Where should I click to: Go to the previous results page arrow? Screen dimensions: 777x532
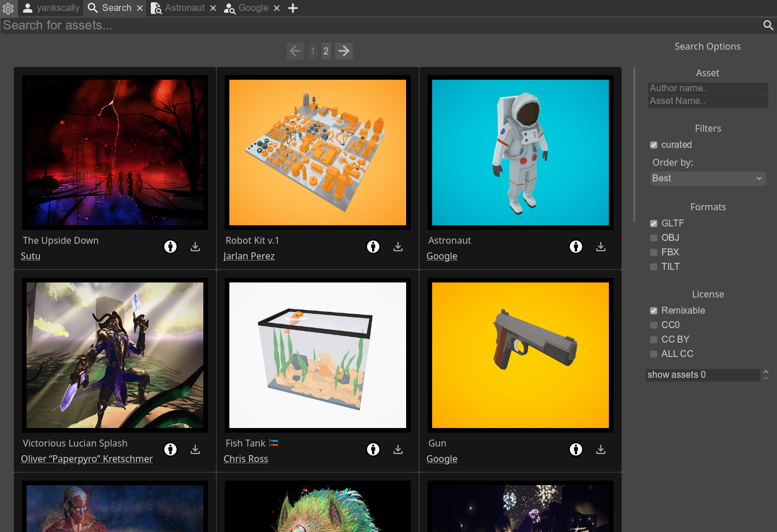(295, 51)
